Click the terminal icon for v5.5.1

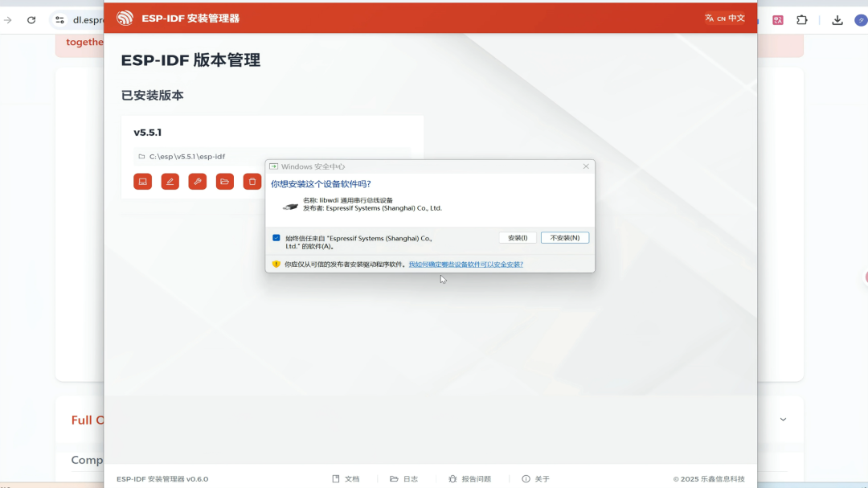pos(142,182)
